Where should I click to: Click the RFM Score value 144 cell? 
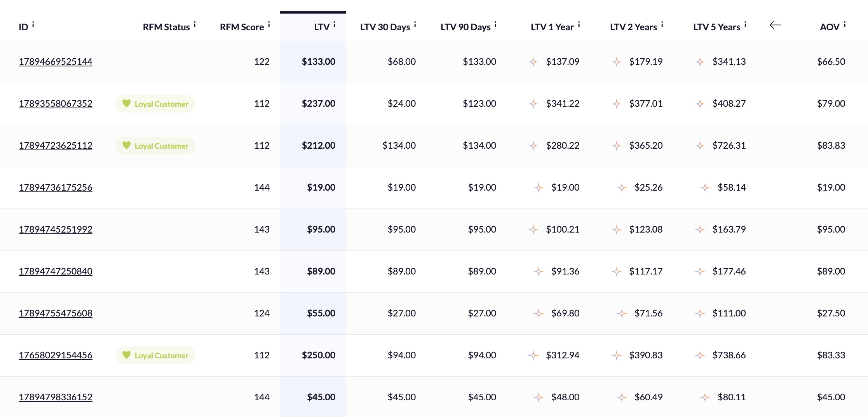(x=262, y=187)
